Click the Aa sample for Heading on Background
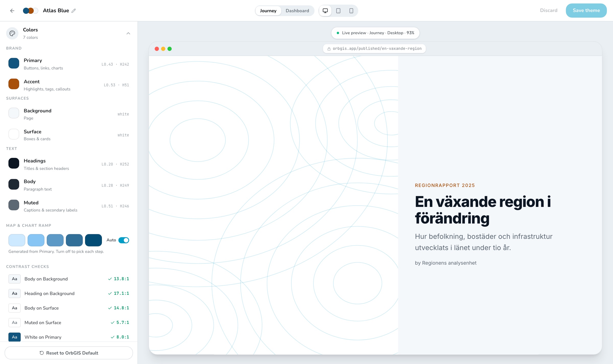This screenshot has height=364, width=613. click(15, 293)
